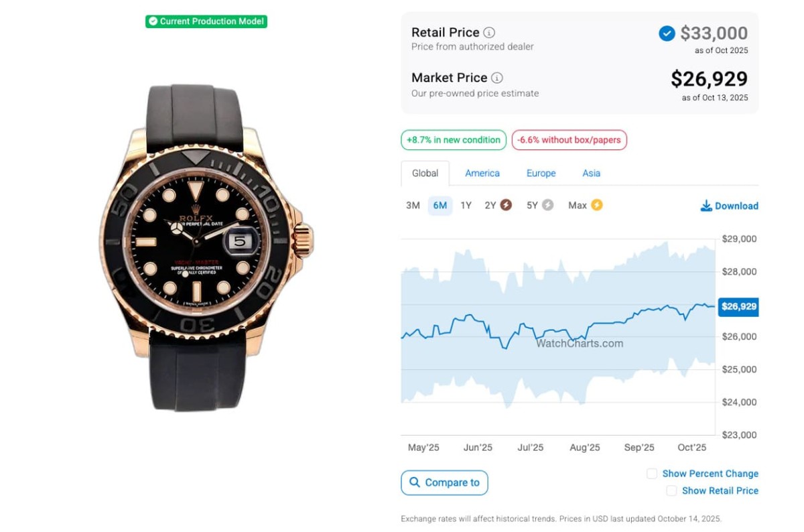This screenshot has width=804, height=532.
Task: Select the 6M time range
Action: (440, 206)
